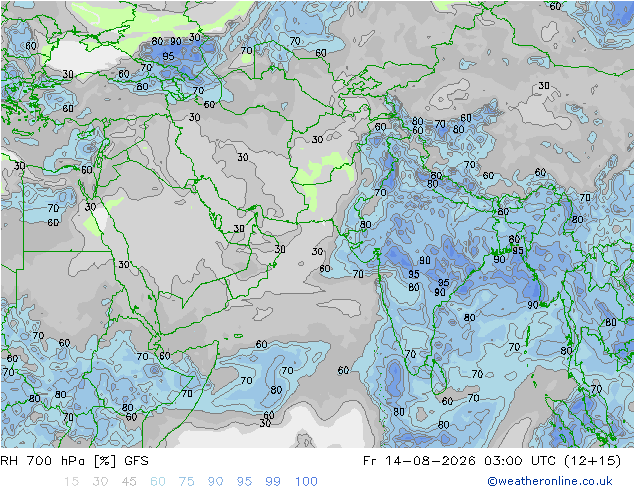This screenshot has height=490, width=634.
Task: Click the "GFS" model label
Action: [x=137, y=461]
